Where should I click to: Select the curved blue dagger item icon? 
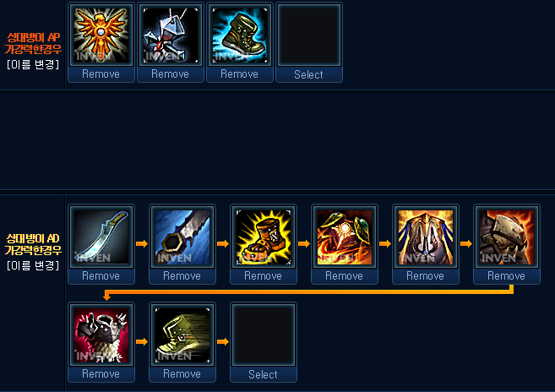point(101,237)
